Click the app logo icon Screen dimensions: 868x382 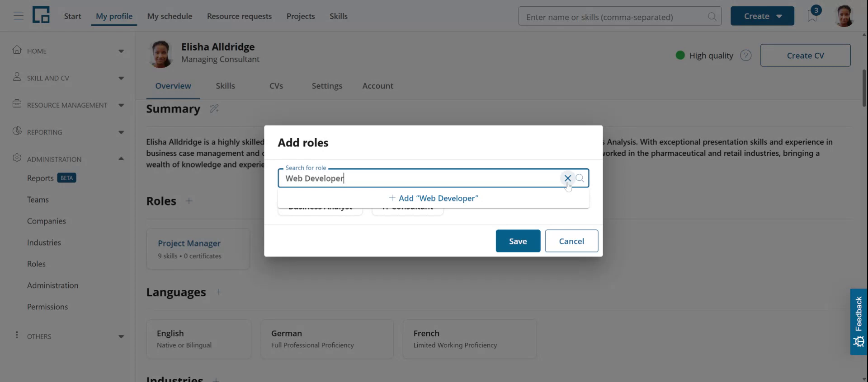[x=41, y=15]
